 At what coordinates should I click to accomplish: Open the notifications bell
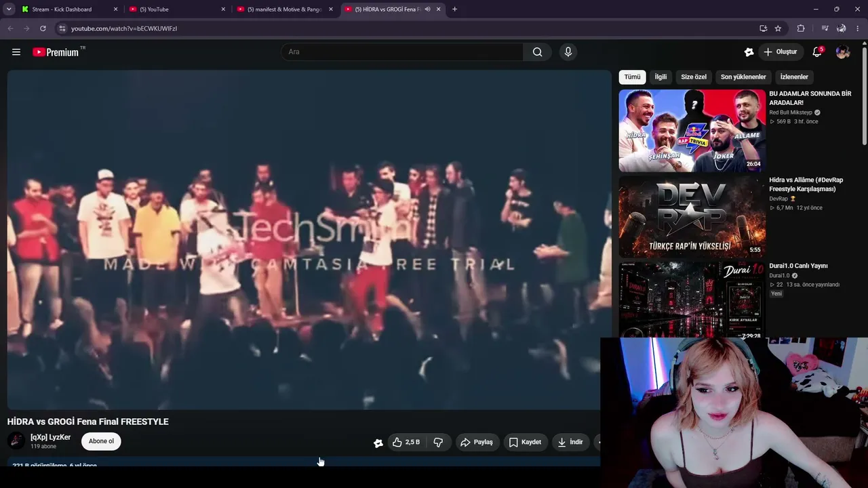click(x=817, y=52)
